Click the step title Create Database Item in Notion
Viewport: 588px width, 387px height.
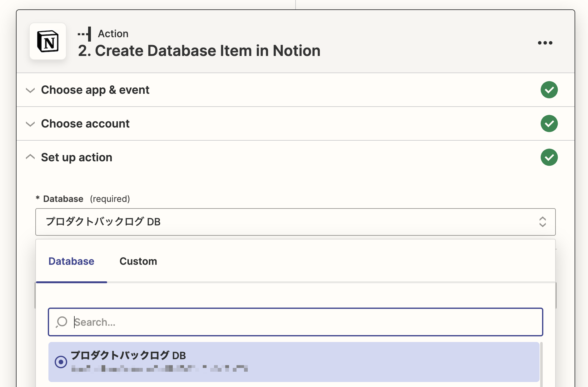(199, 51)
